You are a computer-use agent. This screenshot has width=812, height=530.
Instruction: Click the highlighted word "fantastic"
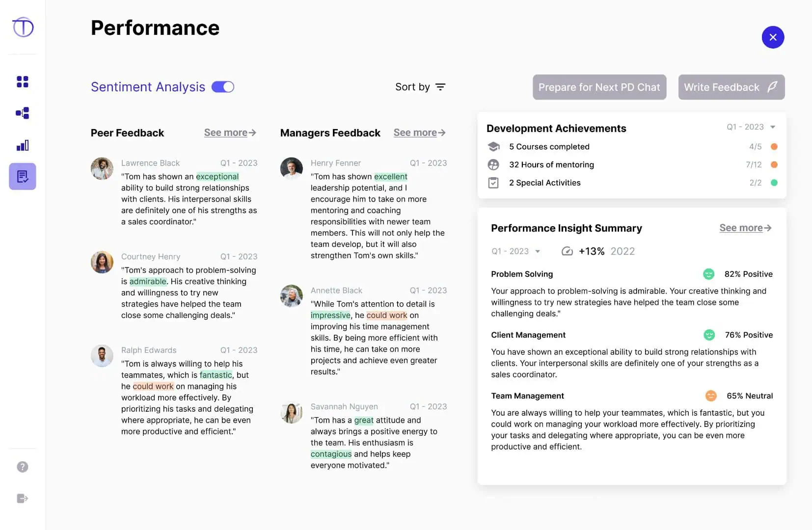(216, 375)
